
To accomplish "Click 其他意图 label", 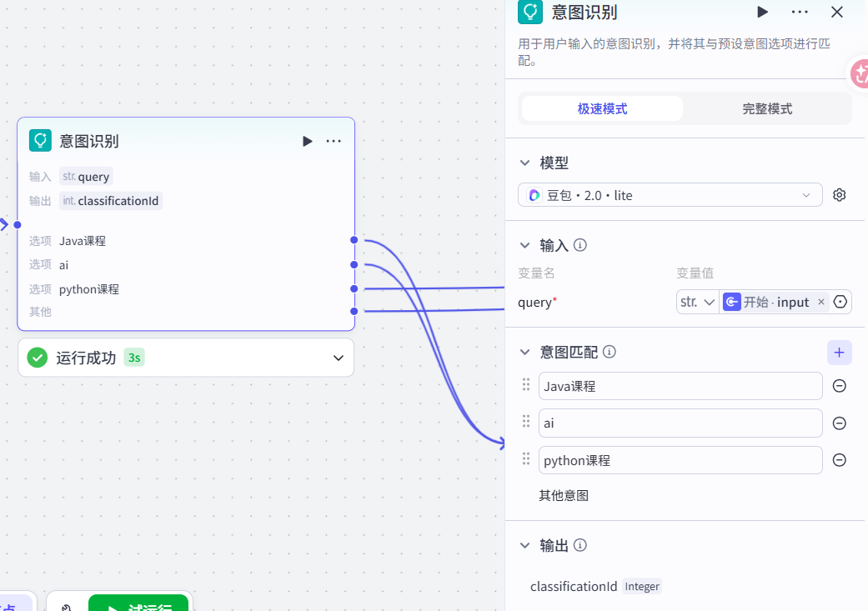I will point(564,495).
